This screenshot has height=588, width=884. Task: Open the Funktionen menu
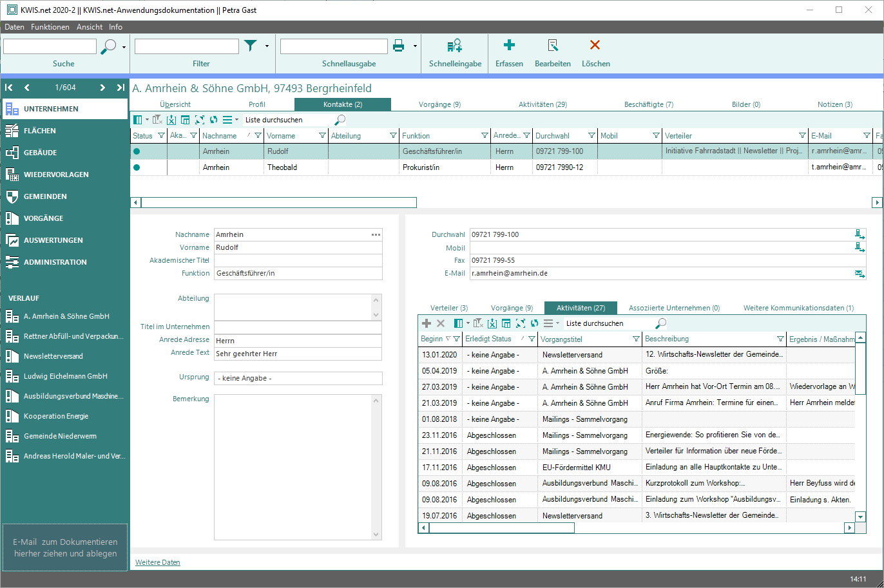click(x=50, y=27)
